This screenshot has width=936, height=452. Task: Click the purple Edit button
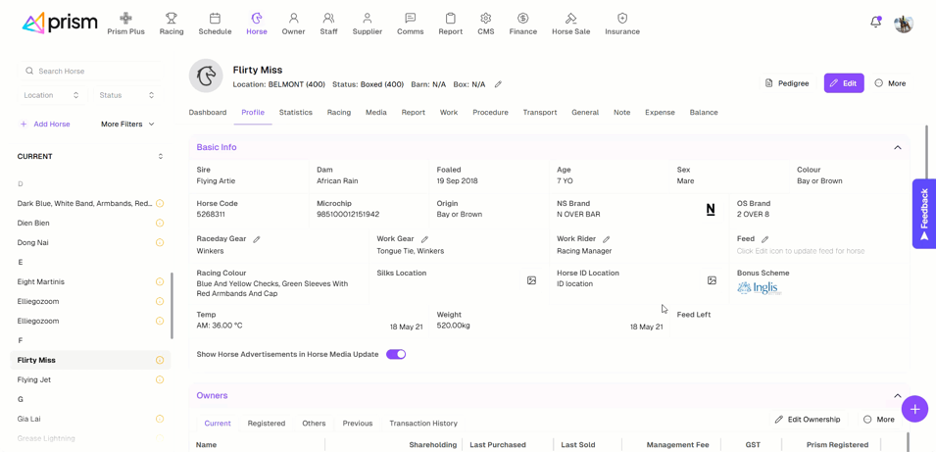(843, 83)
